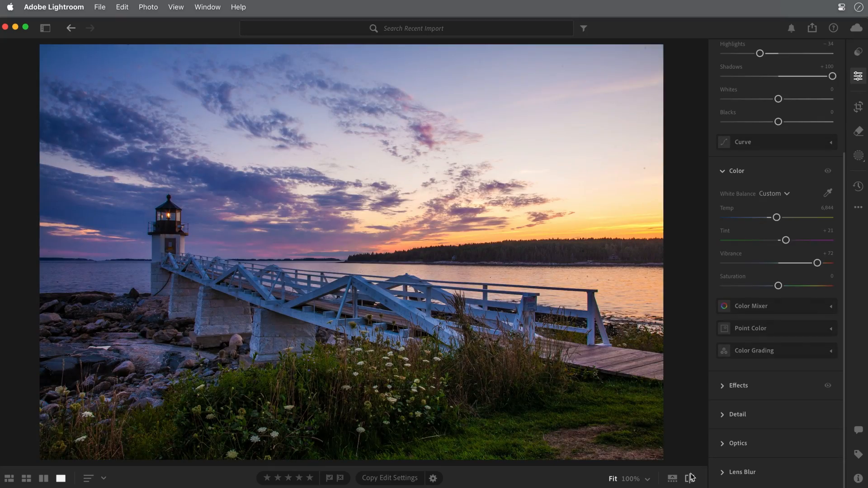Click the White Balance eyedropper selector

tap(828, 193)
